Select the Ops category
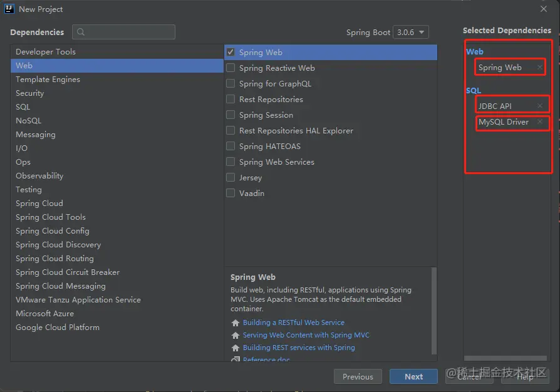Viewport: 560px width, 392px height. 117,162
